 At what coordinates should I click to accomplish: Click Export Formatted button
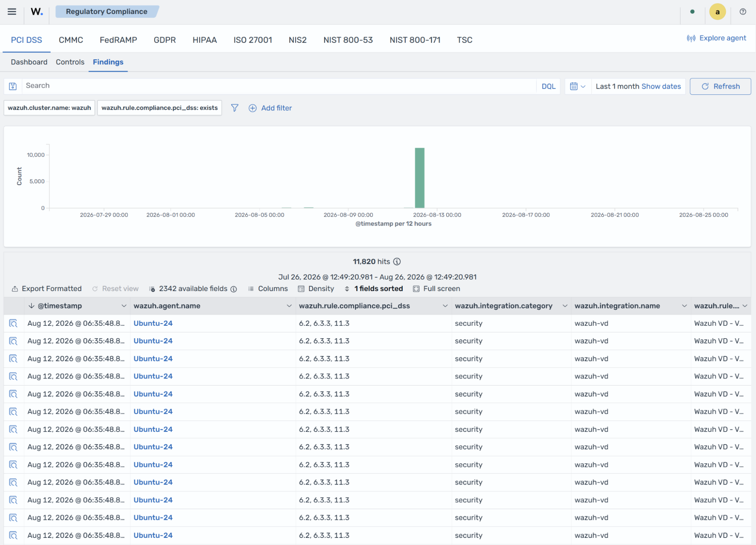(47, 289)
